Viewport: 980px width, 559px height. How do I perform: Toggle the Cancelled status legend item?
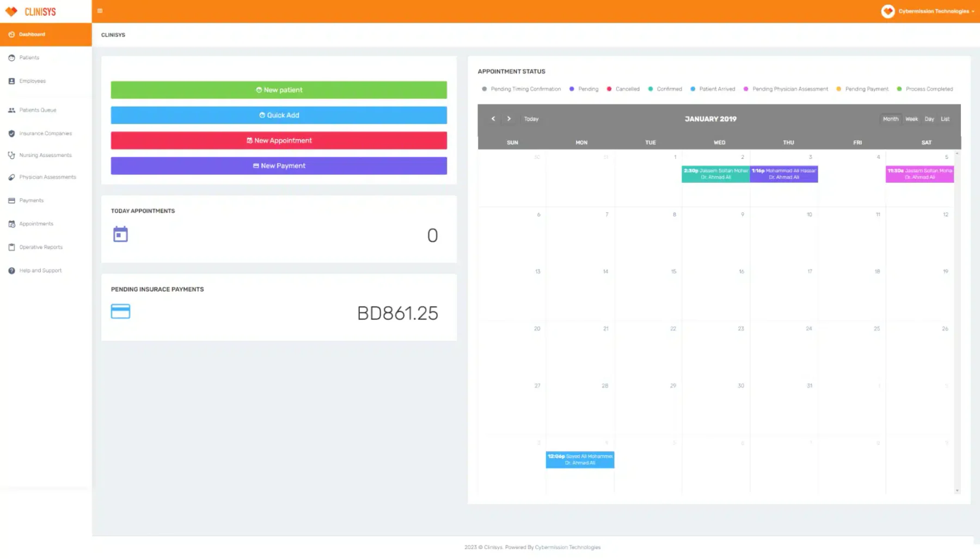(x=623, y=89)
